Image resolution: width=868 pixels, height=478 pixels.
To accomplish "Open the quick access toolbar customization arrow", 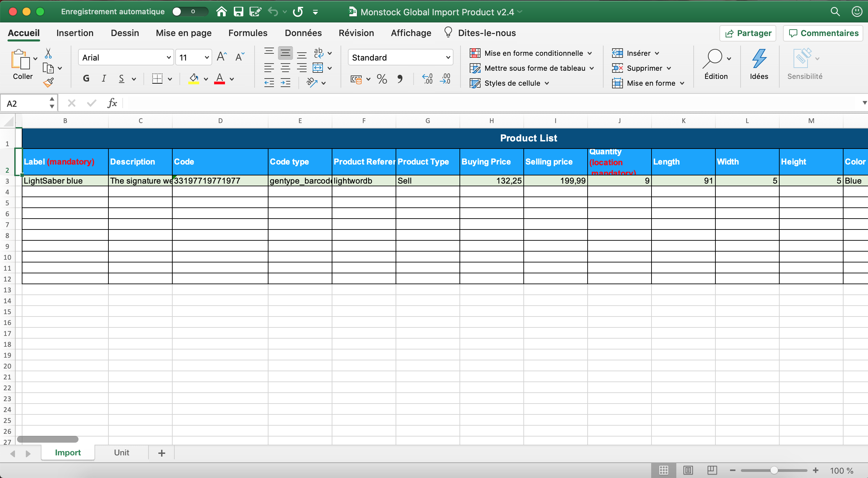I will [x=315, y=12].
